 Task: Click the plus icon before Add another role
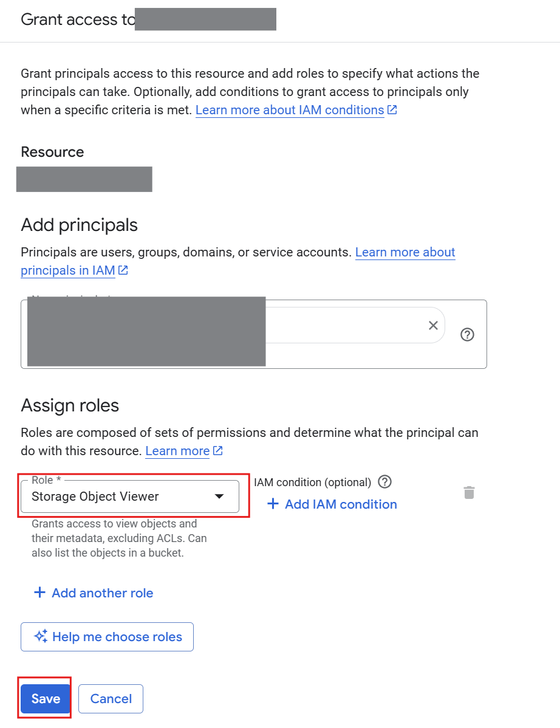39,592
